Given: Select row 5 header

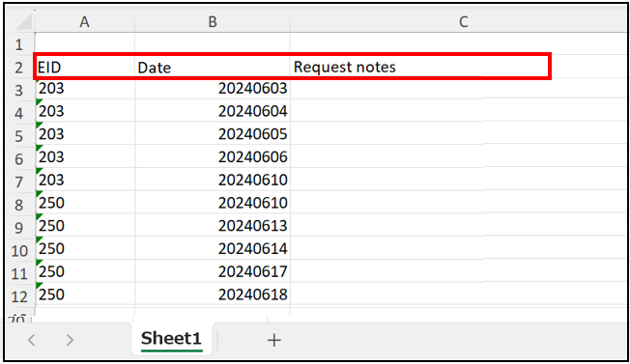Looking at the screenshot, I should pyautogui.click(x=19, y=136).
